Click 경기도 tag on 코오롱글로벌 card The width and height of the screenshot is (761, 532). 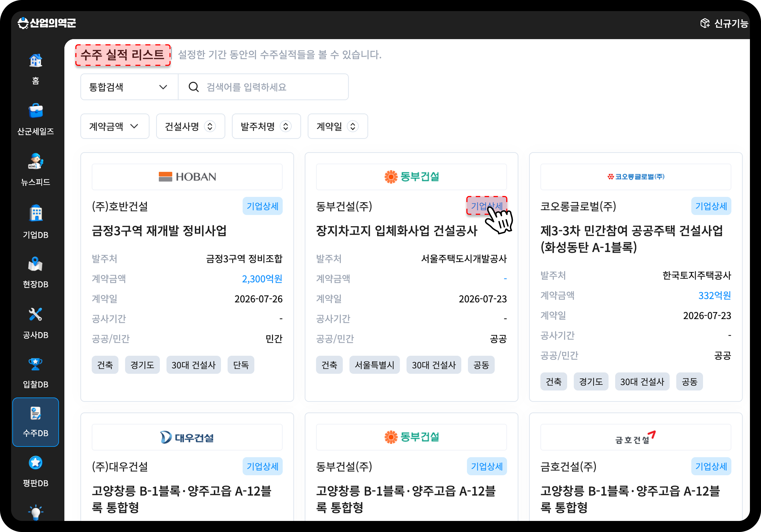pyautogui.click(x=591, y=382)
